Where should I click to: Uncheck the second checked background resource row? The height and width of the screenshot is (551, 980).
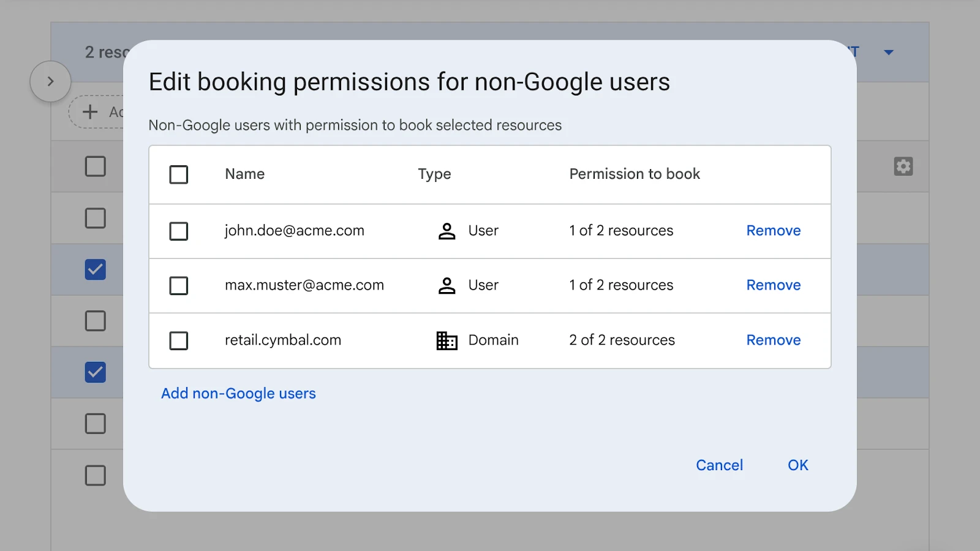[96, 372]
